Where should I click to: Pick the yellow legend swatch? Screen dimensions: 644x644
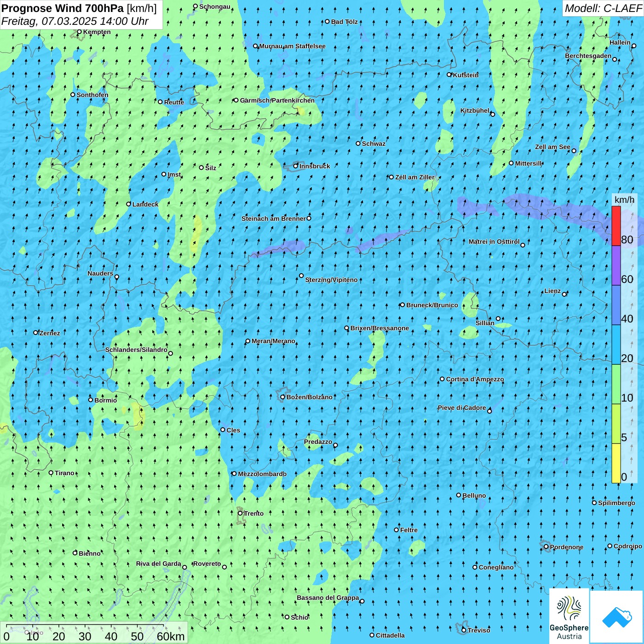(x=616, y=463)
